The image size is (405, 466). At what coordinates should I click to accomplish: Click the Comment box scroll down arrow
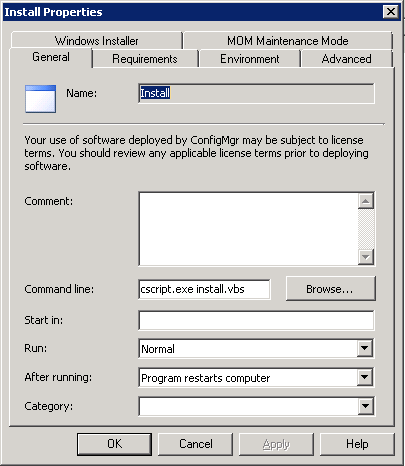click(366, 257)
